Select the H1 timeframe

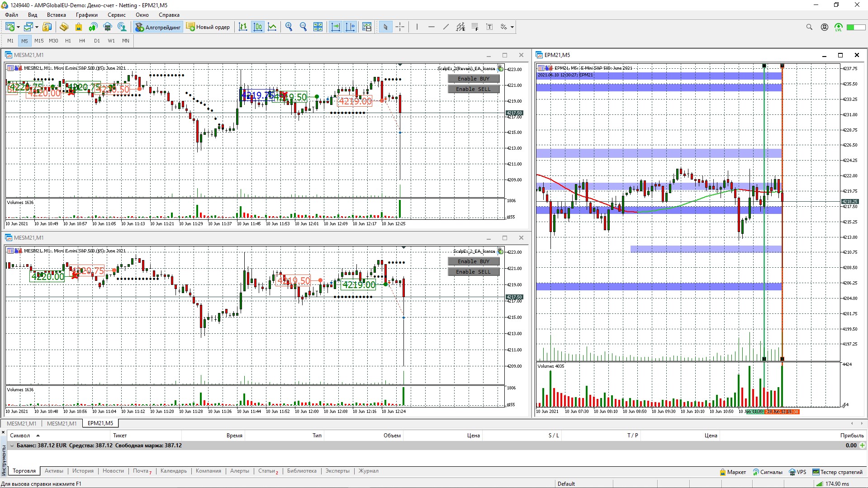(x=68, y=41)
